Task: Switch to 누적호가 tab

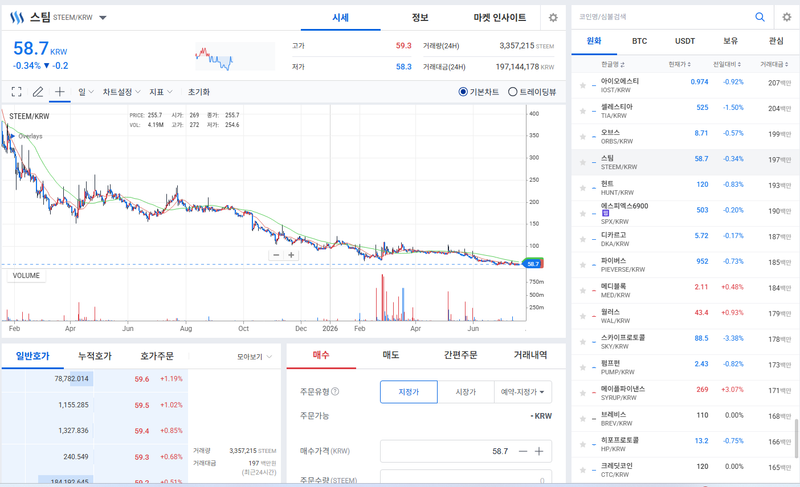Action: pos(94,356)
